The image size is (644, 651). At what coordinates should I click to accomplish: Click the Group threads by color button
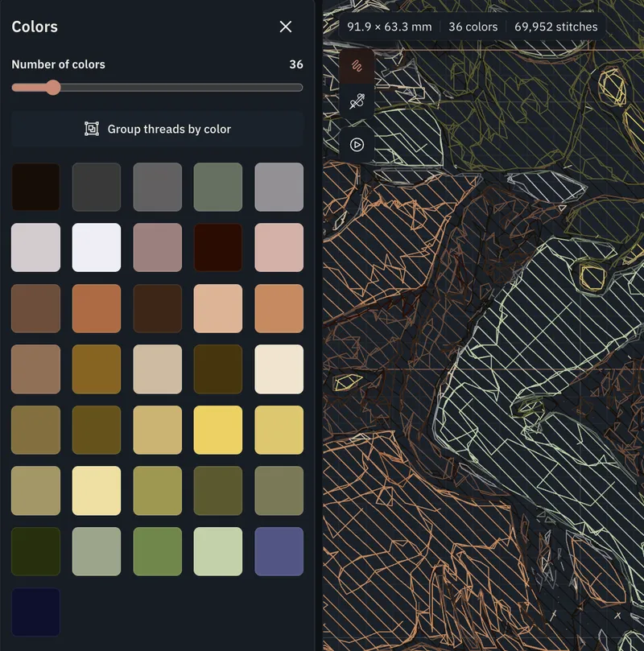pyautogui.click(x=157, y=129)
